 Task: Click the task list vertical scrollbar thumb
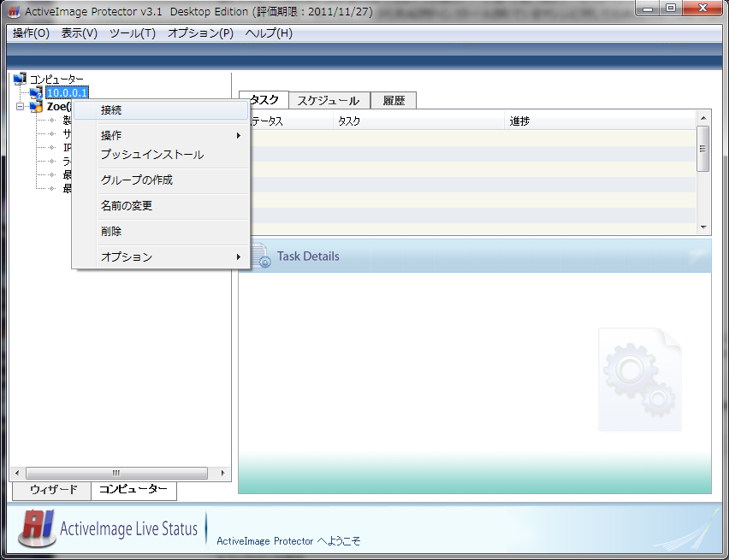pyautogui.click(x=703, y=149)
